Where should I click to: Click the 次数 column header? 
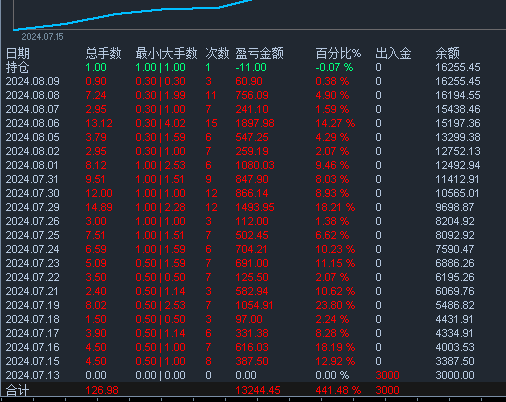click(217, 53)
